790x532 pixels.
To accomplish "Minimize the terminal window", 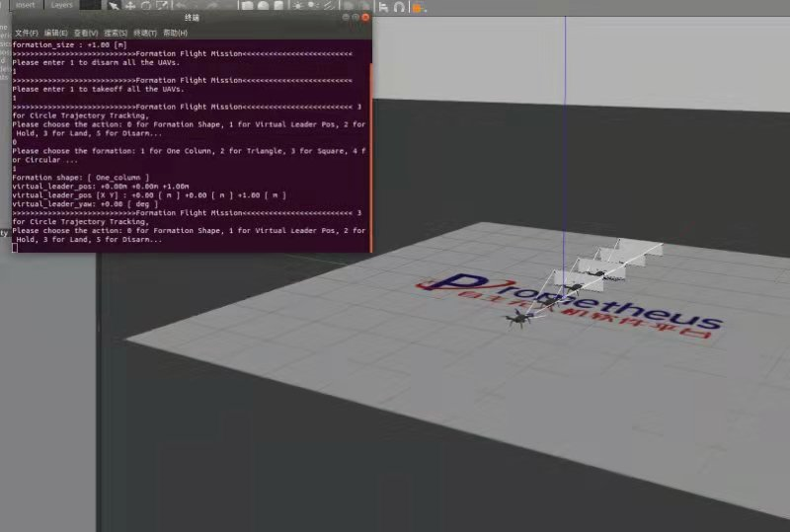I will 346,17.
